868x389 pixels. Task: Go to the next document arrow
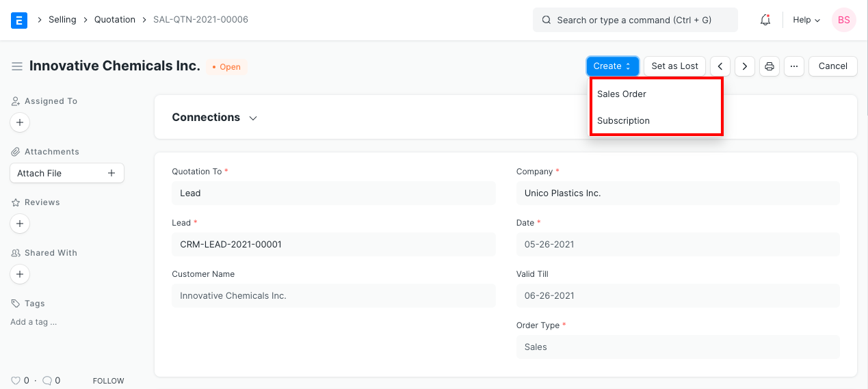(744, 66)
